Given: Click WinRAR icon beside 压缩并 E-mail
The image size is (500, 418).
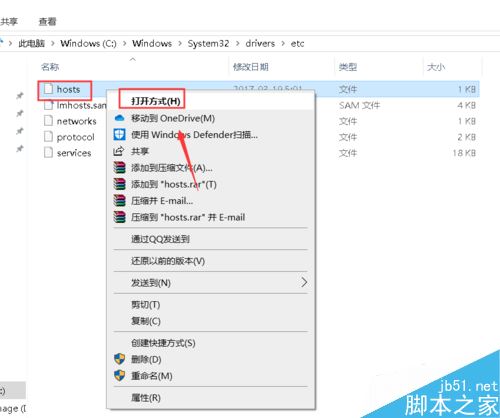Looking at the screenshot, I should pyautogui.click(x=119, y=200).
